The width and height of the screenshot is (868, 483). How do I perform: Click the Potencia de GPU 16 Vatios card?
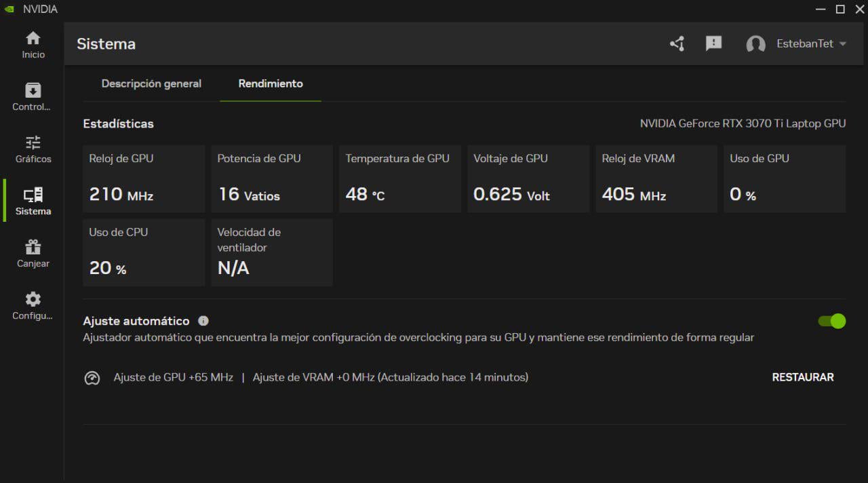point(272,179)
